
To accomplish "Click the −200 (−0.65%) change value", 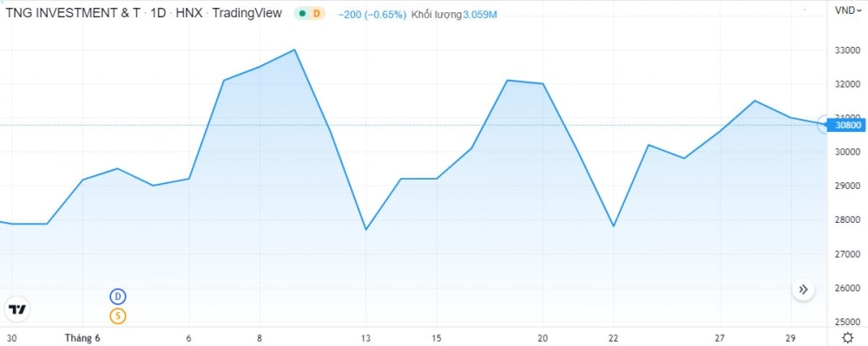I will (372, 15).
